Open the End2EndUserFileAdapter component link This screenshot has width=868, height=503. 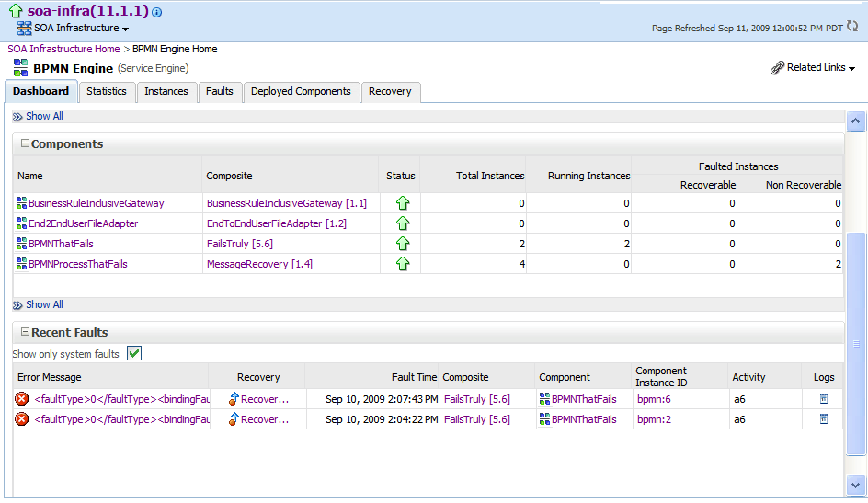84,223
